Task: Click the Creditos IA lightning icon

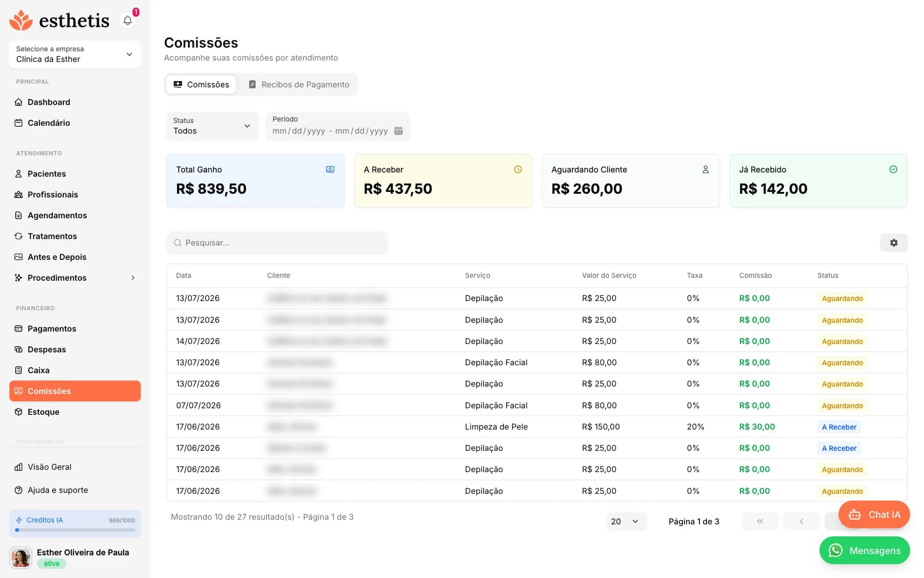Action: point(19,520)
